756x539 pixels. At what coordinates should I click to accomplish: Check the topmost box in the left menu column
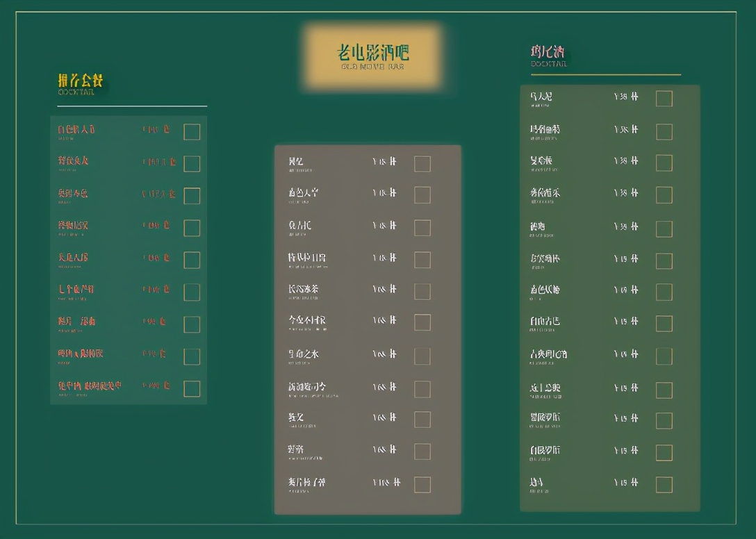pos(192,131)
